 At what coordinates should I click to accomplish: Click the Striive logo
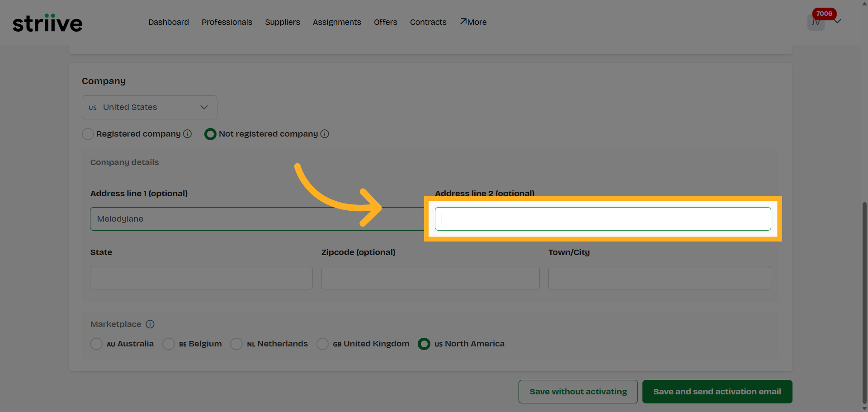(x=47, y=23)
